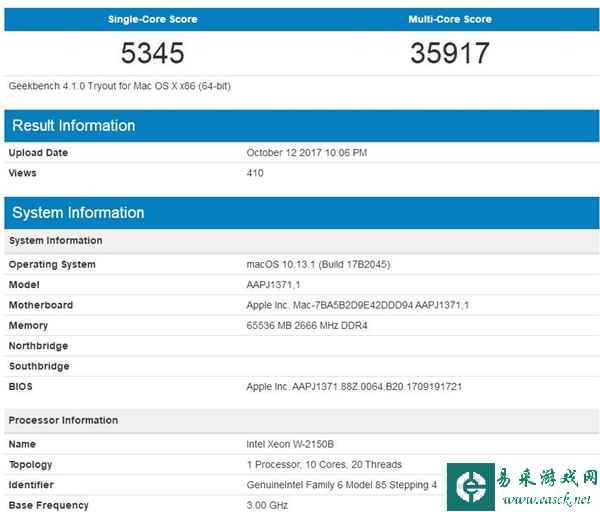Click the BIOS label
Viewport: 600px width, 512px height.
pyautogui.click(x=20, y=386)
